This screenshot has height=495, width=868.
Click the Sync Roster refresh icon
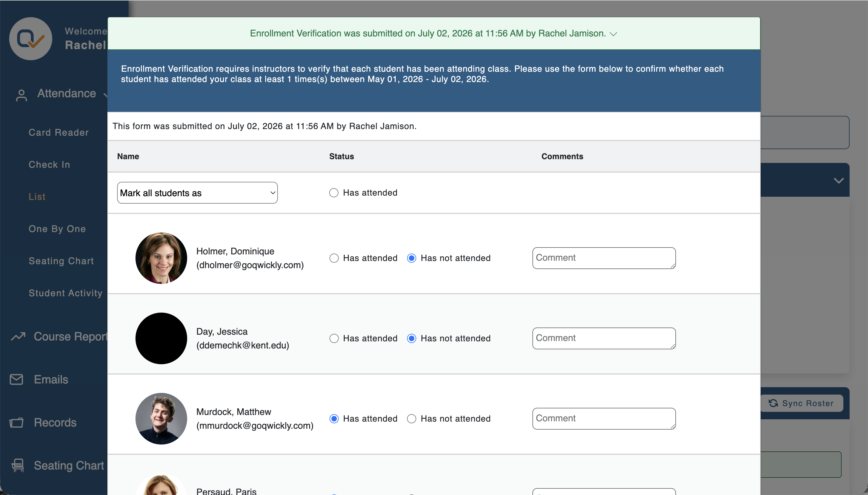click(773, 403)
